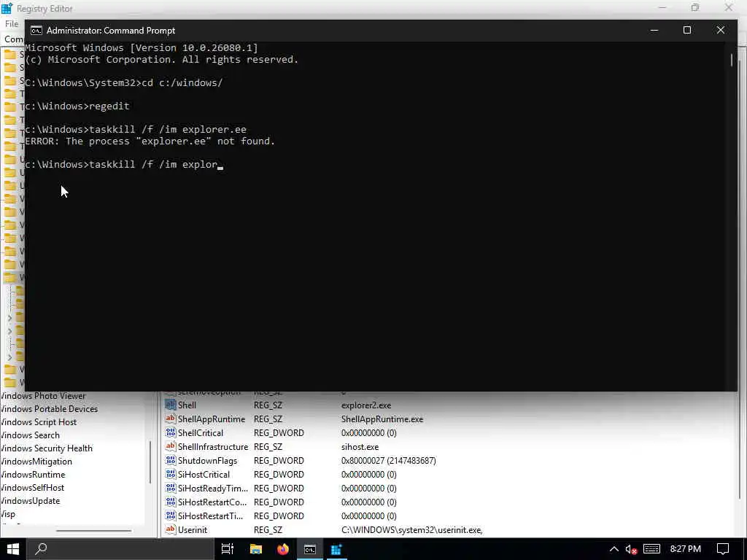Click userinit.exe data cell
Screen dimensions: 747x560
[412, 529]
